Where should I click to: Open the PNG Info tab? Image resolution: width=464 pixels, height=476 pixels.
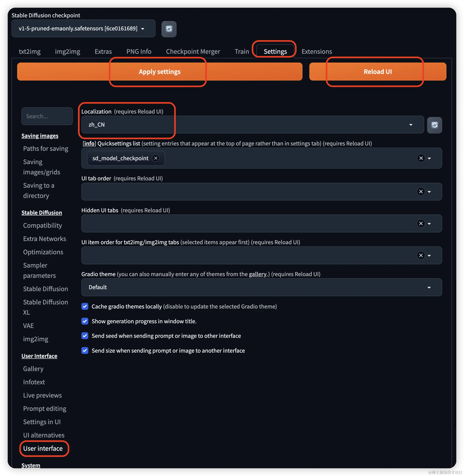point(139,51)
